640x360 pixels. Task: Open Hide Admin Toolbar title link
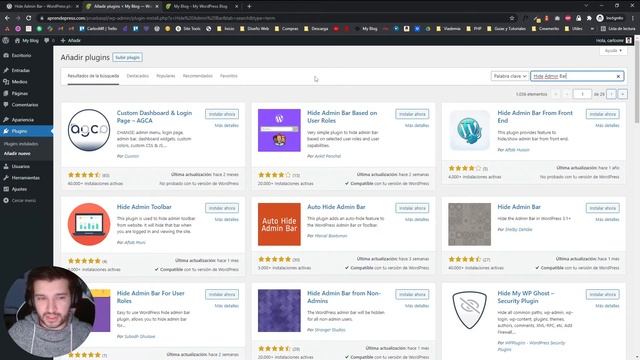(x=144, y=207)
